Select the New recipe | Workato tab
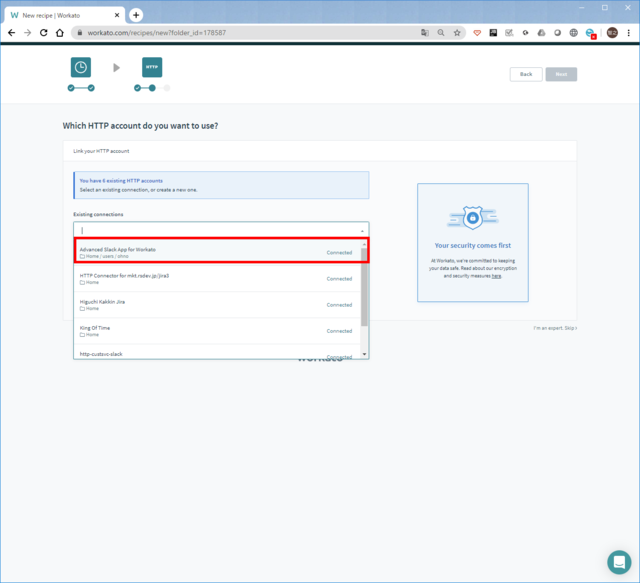Viewport: 640px width, 583px height. pos(63,15)
